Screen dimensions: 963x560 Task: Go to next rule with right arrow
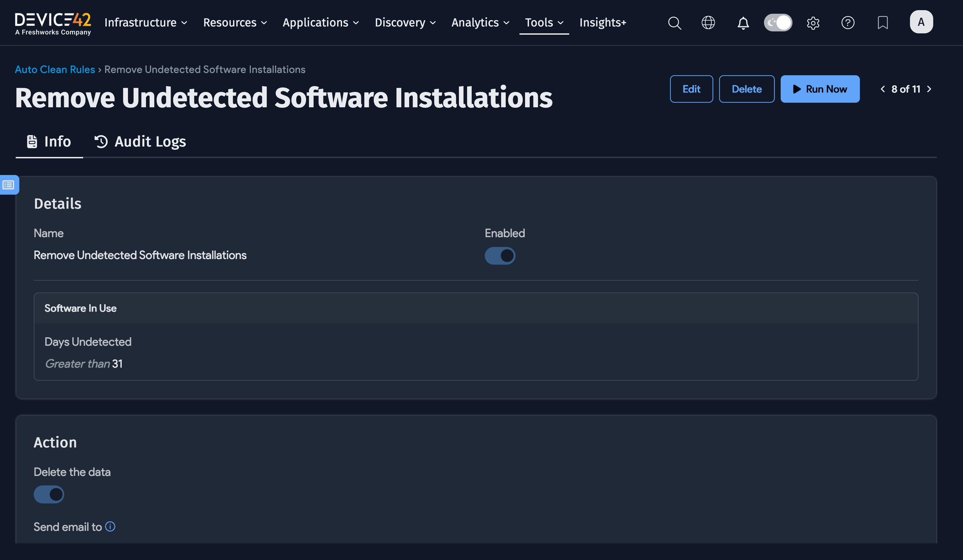929,89
